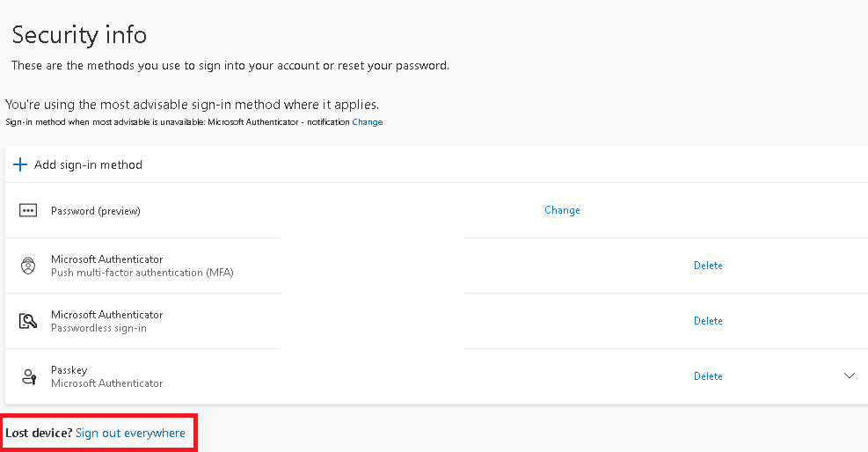Change the default sign-in method
Image resolution: width=868 pixels, height=452 pixels.
click(x=368, y=122)
